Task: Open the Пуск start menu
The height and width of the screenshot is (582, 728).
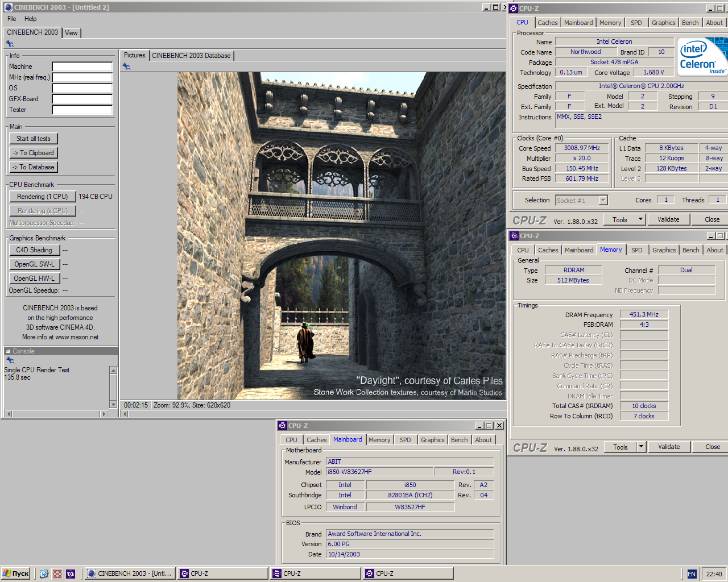Action: [x=16, y=573]
